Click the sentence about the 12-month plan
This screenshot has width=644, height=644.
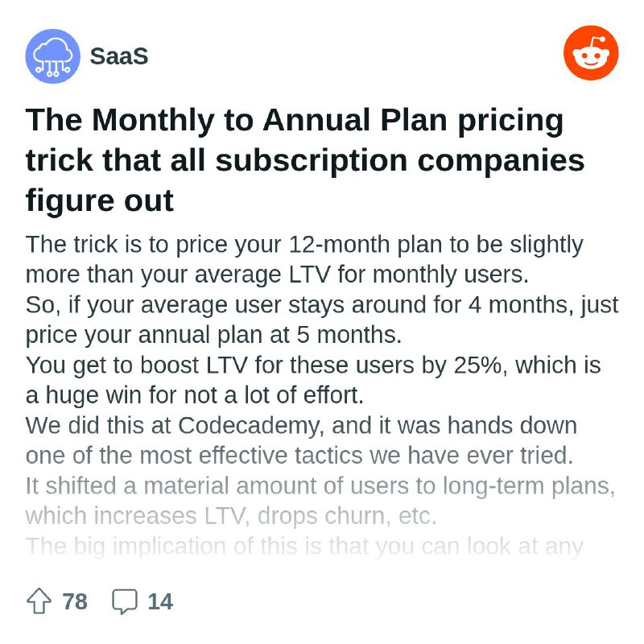click(304, 259)
